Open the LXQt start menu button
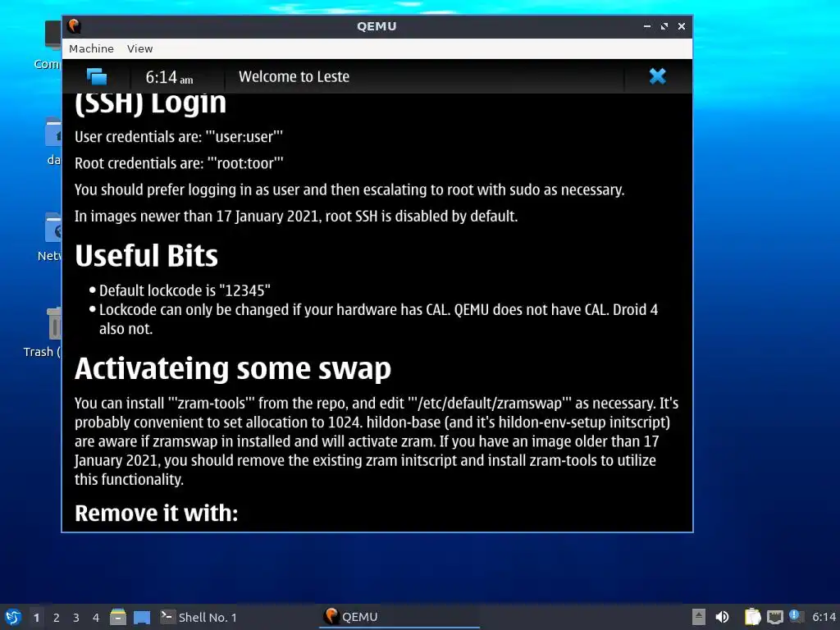This screenshot has width=840, height=630. (x=13, y=617)
